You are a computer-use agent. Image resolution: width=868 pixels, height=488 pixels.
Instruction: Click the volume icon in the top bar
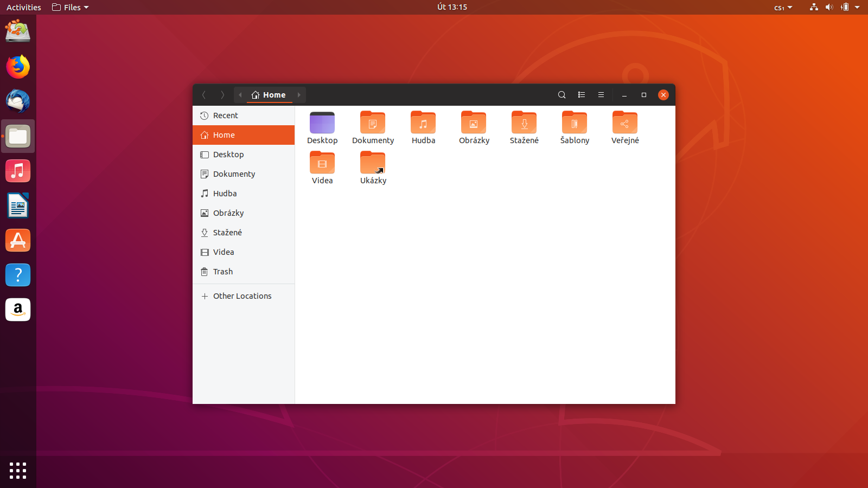click(x=829, y=7)
